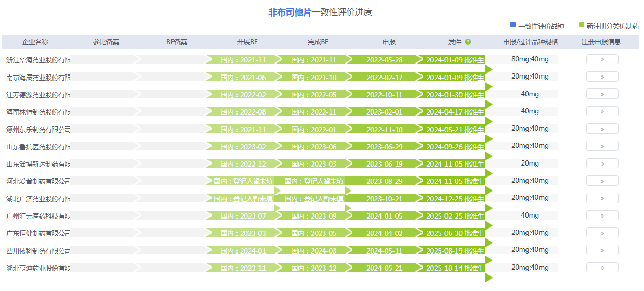Expand registration info for 南京海辰药业 row
The height and width of the screenshot is (291, 644).
(x=602, y=77)
